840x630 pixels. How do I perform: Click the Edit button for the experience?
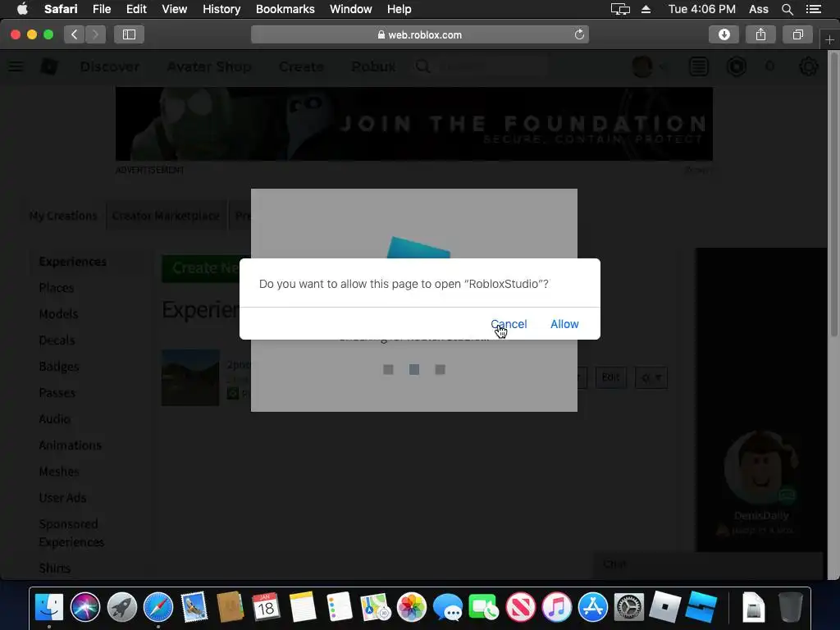610,377
